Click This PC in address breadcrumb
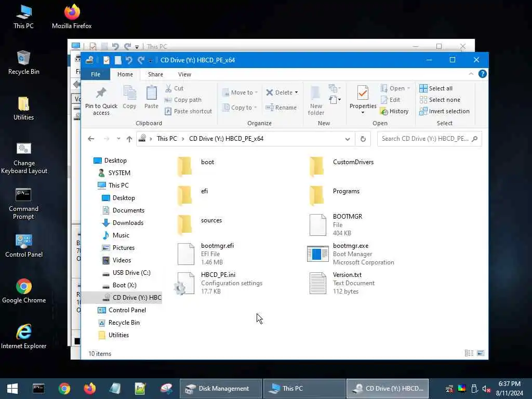This screenshot has height=399, width=532. [167, 139]
